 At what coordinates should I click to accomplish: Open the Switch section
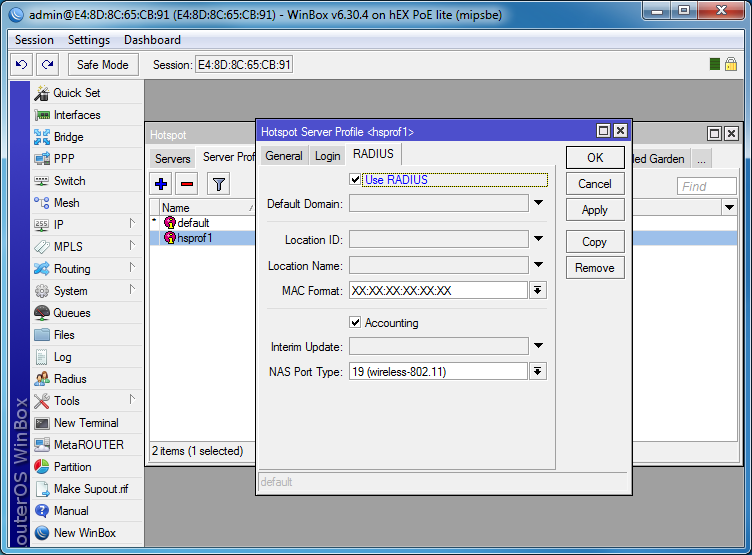[x=87, y=181]
